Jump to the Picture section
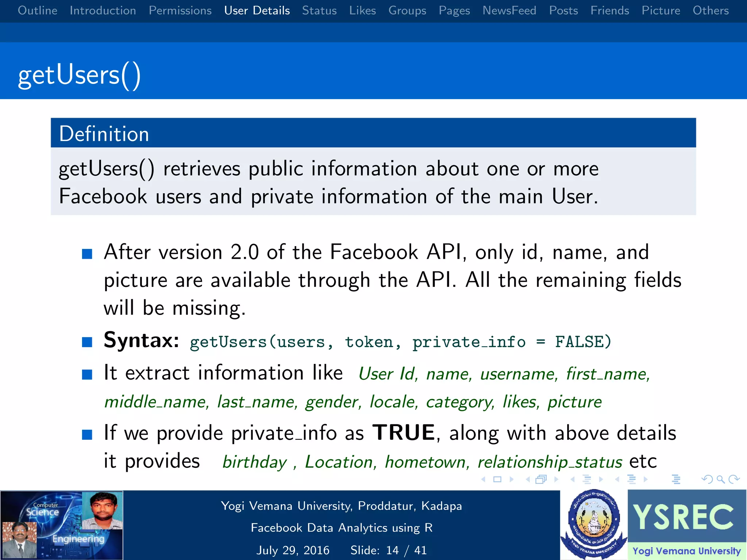The height and width of the screenshot is (560, 747). click(661, 11)
